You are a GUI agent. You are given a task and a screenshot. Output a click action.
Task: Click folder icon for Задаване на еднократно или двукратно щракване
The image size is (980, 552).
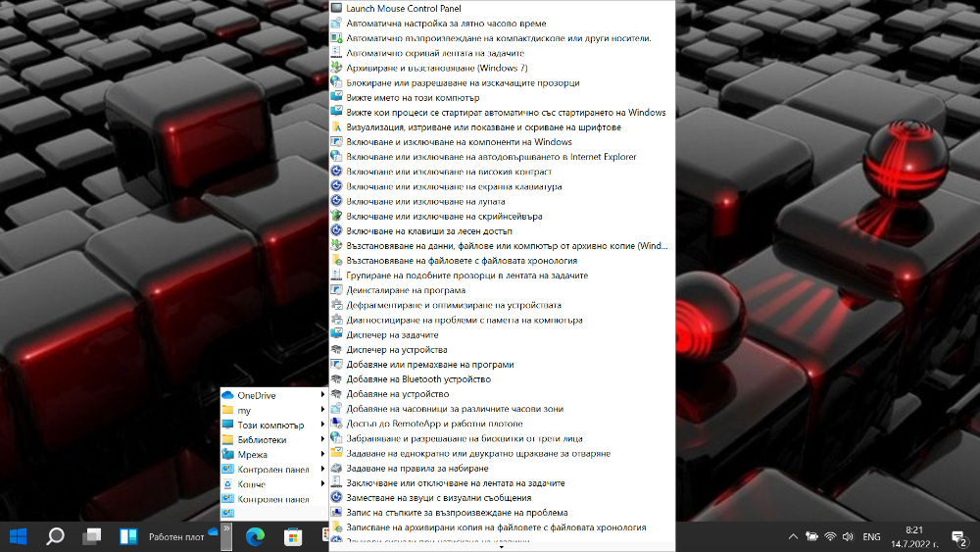[336, 453]
